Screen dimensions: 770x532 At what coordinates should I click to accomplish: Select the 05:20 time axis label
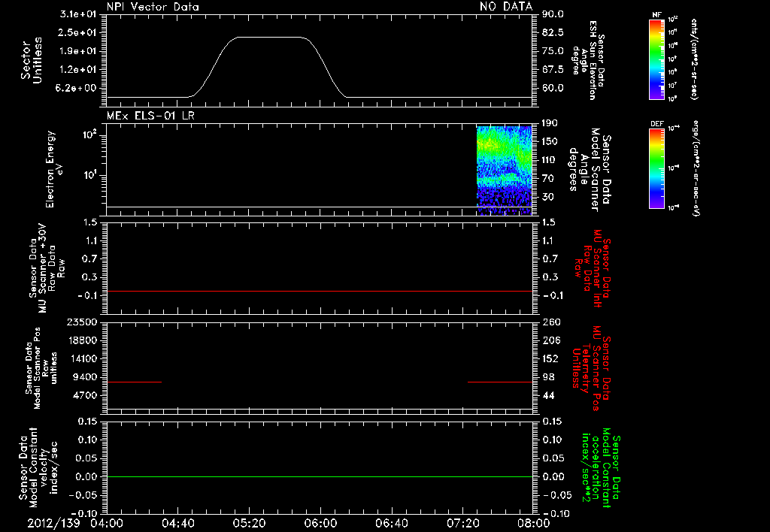[x=249, y=523]
